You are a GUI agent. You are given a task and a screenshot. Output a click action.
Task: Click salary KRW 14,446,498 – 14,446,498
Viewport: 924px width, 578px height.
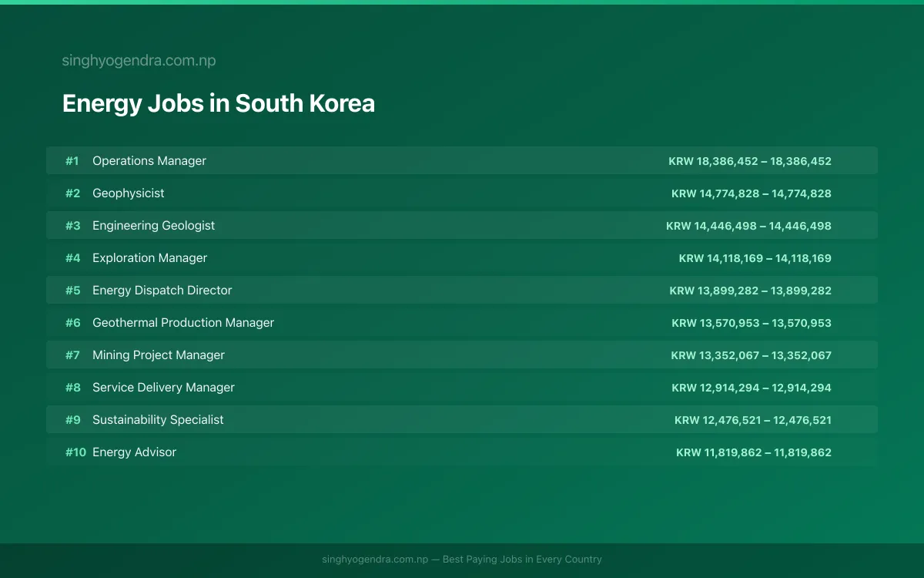(749, 226)
